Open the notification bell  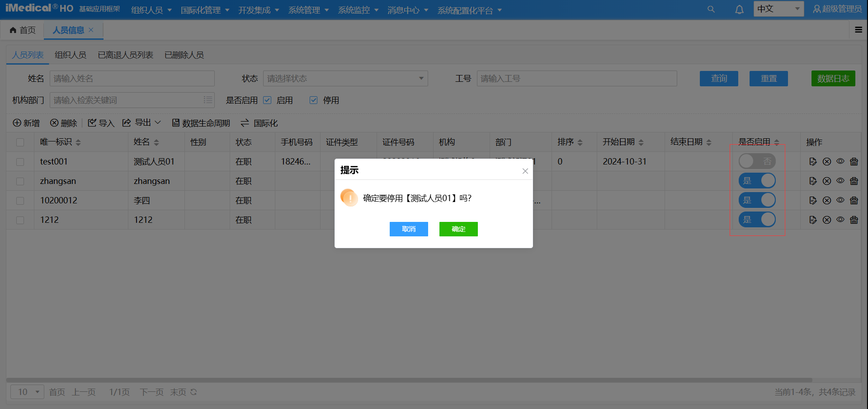[739, 9]
